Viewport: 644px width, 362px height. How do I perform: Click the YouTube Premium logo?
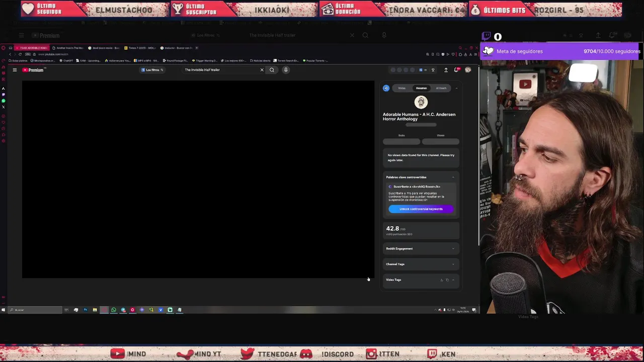(x=33, y=70)
